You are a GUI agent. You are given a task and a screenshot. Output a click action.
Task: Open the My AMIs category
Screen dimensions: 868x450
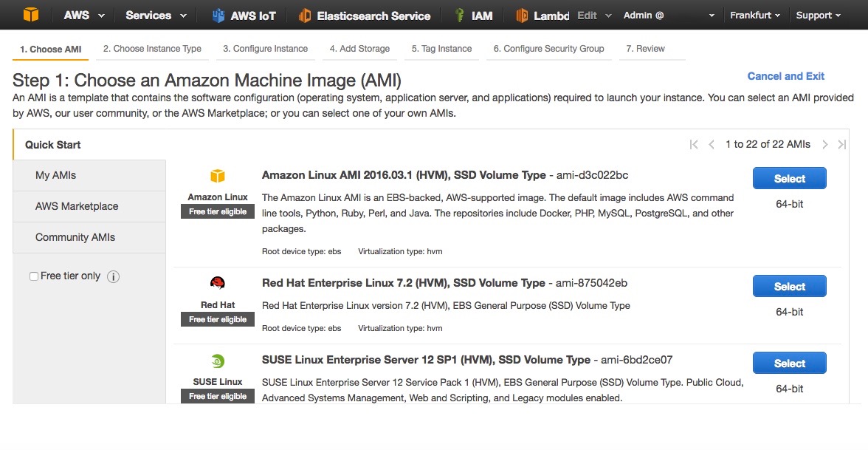pyautogui.click(x=89, y=175)
